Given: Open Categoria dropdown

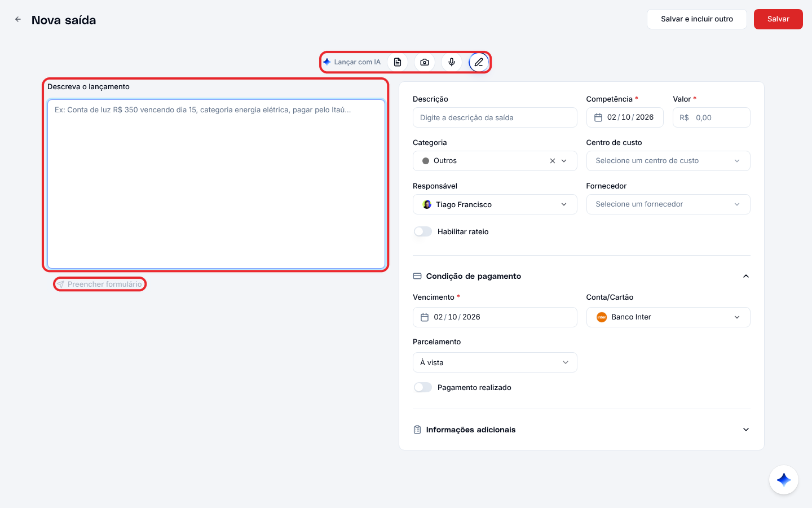Looking at the screenshot, I should pos(495,161).
